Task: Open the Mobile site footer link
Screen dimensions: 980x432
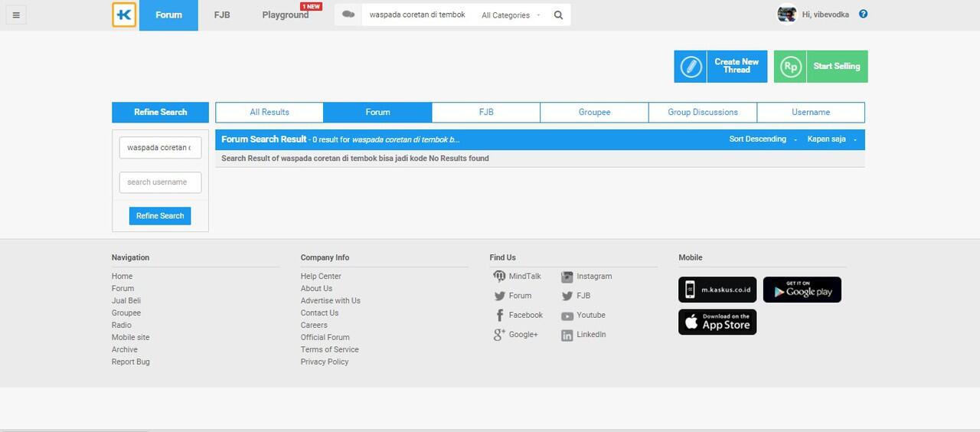Action: pos(130,338)
